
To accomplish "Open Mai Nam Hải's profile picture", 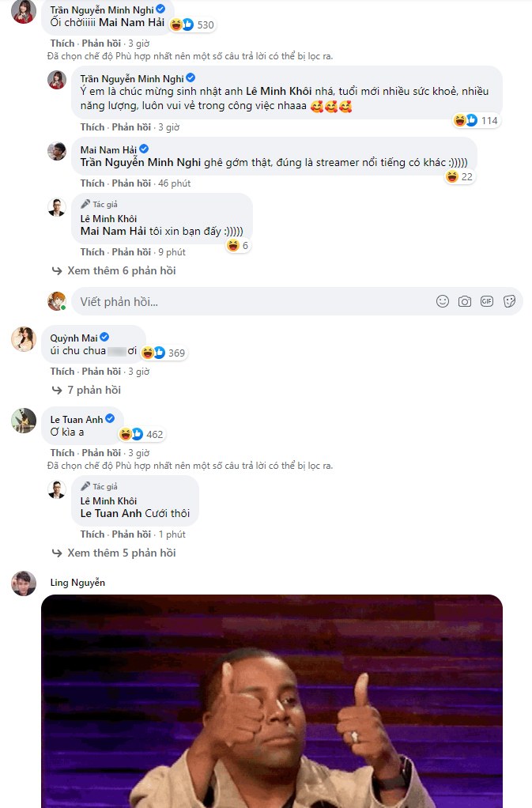I will (x=56, y=151).
